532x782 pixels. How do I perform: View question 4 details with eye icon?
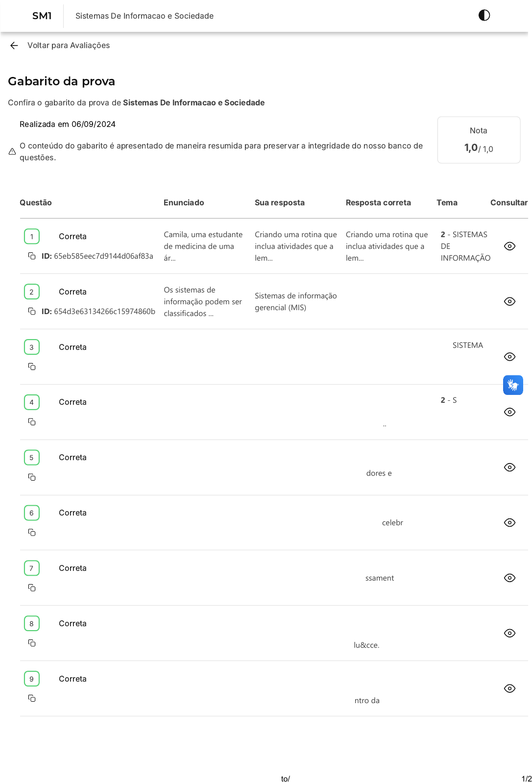click(x=509, y=412)
